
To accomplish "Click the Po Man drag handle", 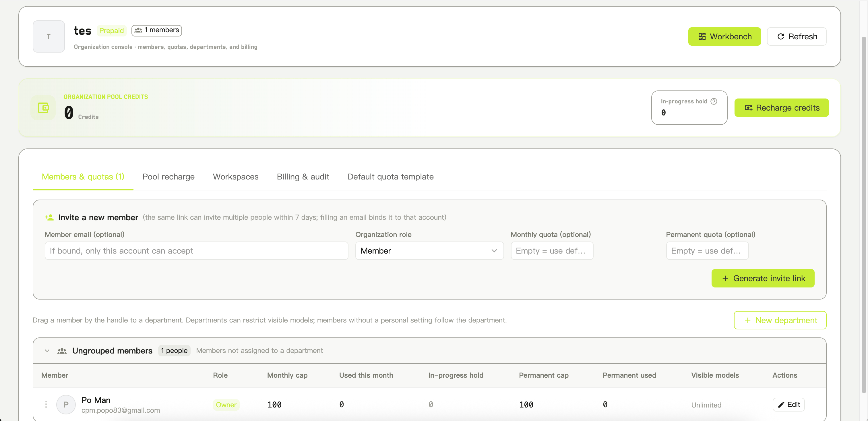I will click(46, 404).
